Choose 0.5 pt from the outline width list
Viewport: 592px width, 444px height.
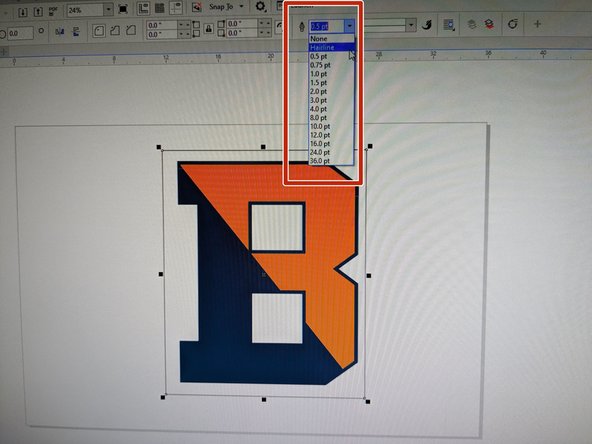(x=331, y=56)
